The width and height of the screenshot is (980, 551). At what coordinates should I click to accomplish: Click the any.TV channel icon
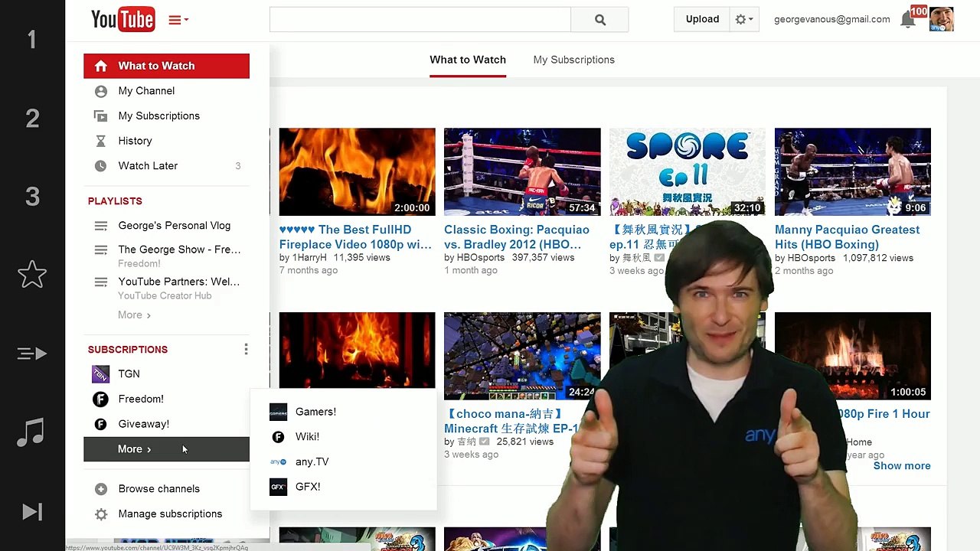click(x=278, y=462)
